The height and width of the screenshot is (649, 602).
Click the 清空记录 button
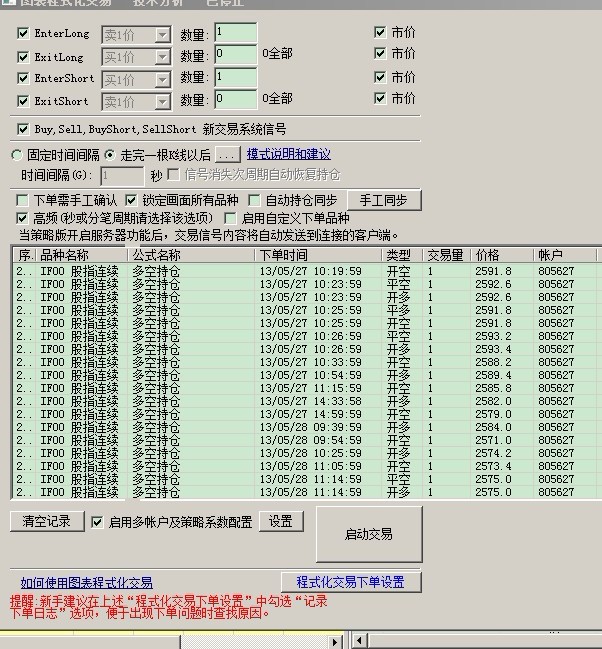click(x=47, y=522)
